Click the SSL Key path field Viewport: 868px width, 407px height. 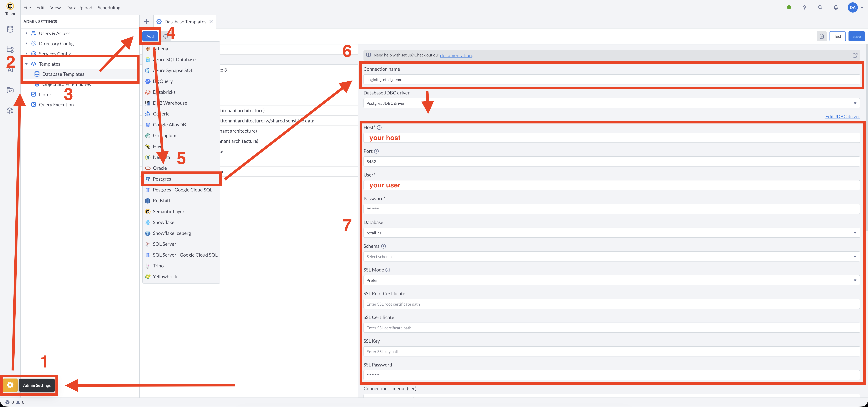tap(611, 352)
